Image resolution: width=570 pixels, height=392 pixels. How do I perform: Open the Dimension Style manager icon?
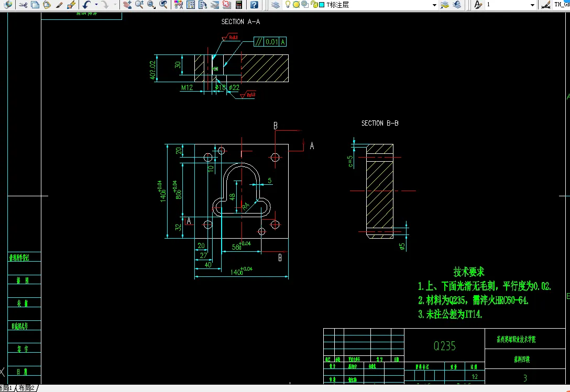pyautogui.click(x=546, y=5)
